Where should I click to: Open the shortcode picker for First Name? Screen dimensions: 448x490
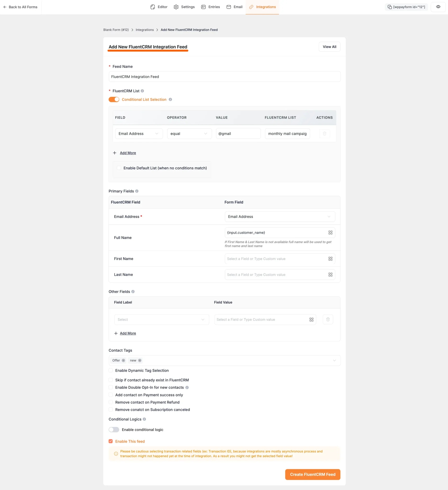[x=330, y=259]
